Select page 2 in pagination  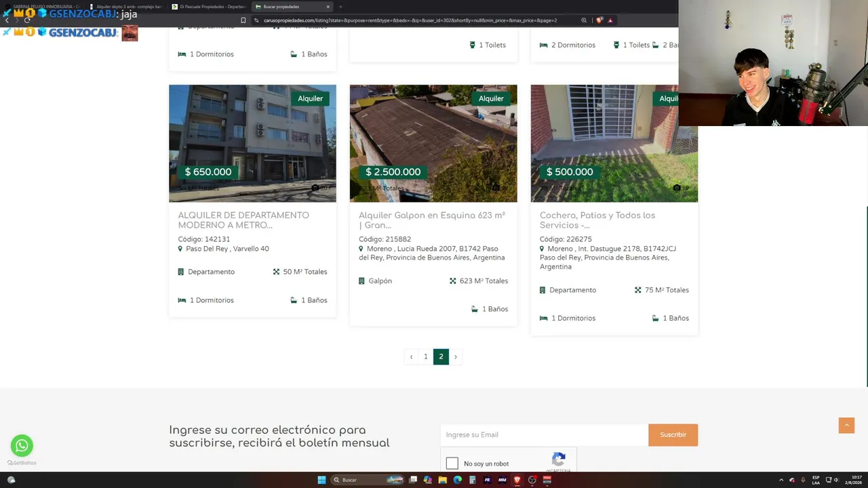pos(441,357)
